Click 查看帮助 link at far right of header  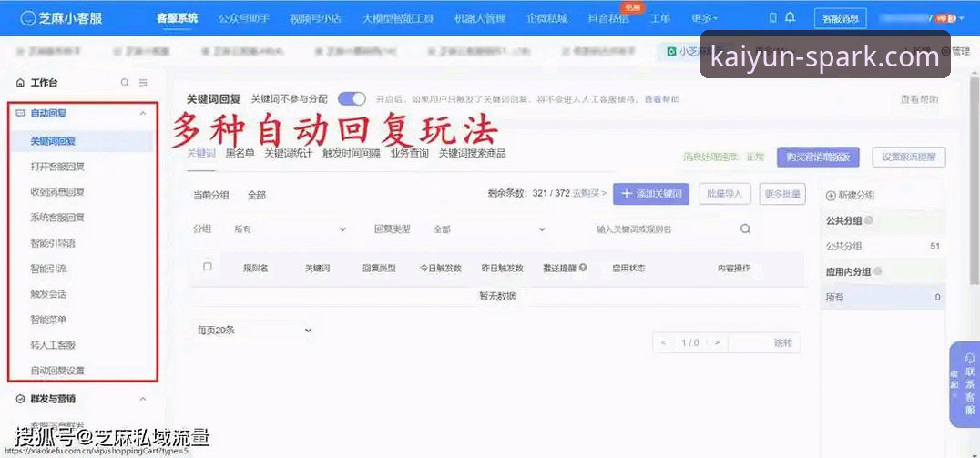click(x=919, y=98)
